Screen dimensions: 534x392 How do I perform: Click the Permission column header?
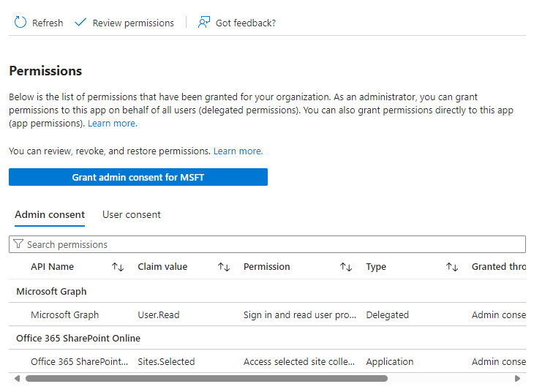(267, 267)
